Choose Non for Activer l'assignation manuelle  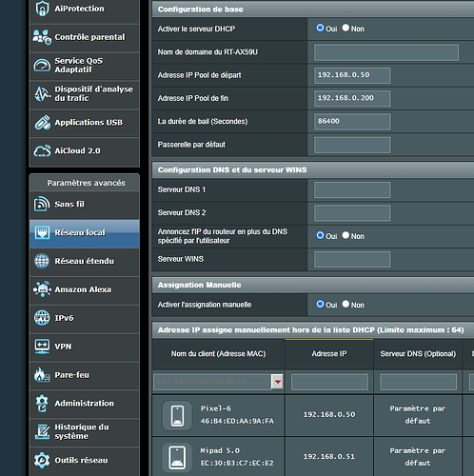[x=346, y=304]
